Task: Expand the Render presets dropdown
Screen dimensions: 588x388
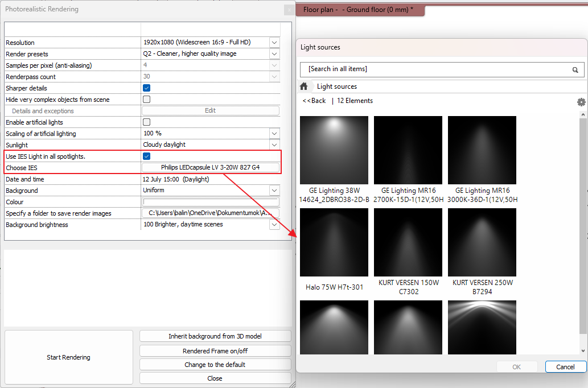Action: tap(274, 53)
